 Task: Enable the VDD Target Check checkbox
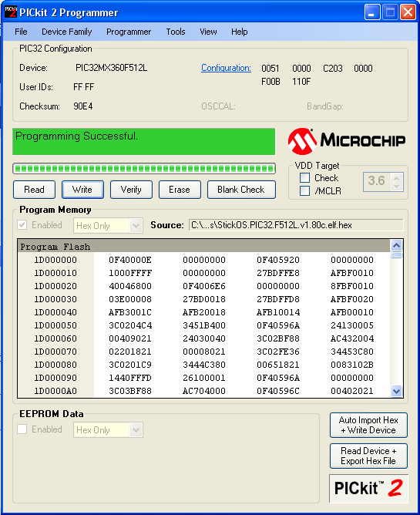tap(304, 177)
